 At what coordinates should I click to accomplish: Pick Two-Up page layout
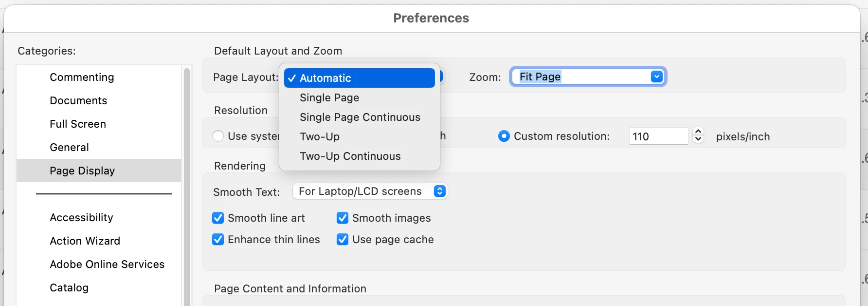pyautogui.click(x=320, y=137)
